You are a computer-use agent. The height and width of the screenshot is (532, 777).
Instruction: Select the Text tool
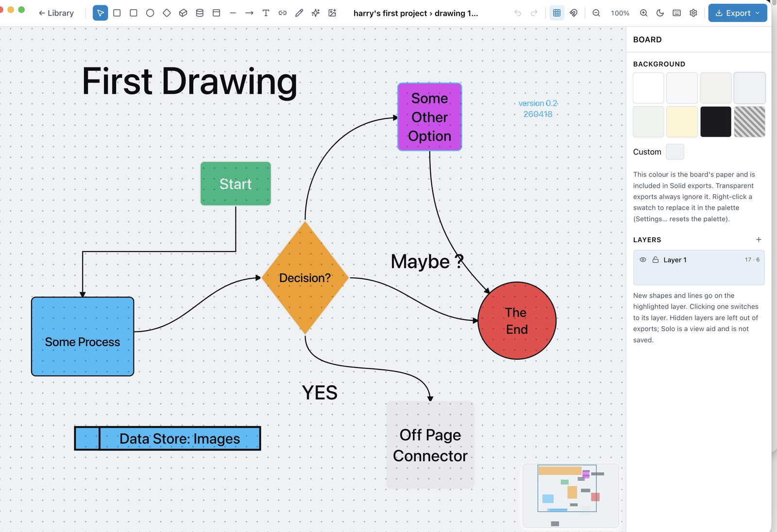[266, 13]
